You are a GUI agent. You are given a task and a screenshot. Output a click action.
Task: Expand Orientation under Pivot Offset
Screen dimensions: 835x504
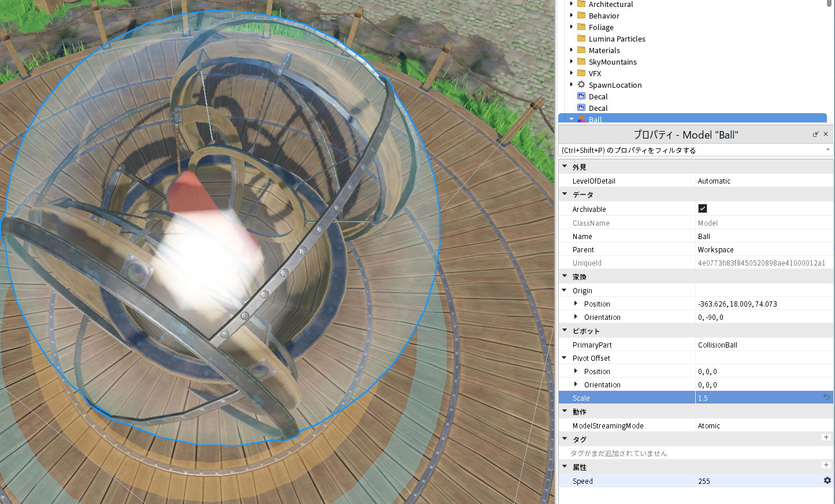(576, 384)
